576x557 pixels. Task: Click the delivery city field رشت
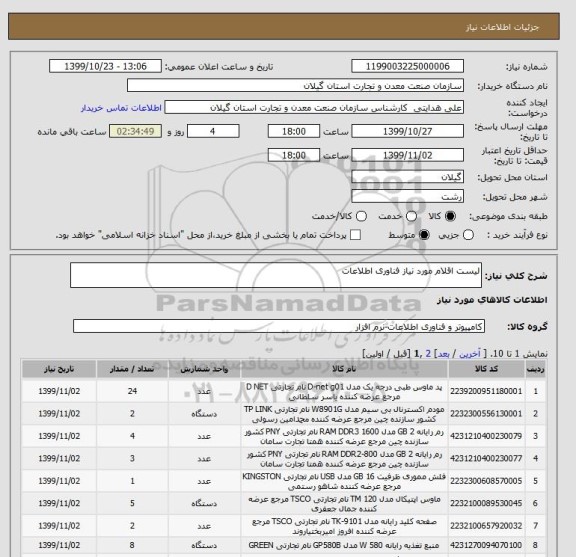(407, 196)
